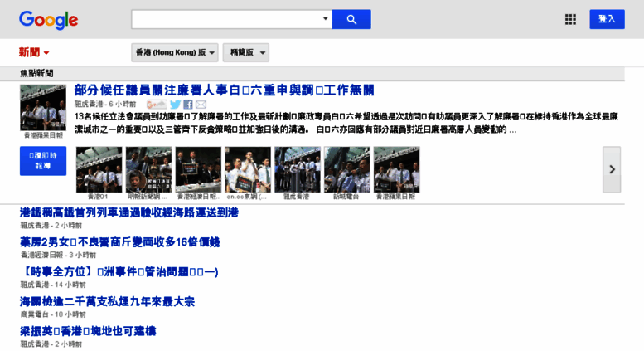This screenshot has height=351, width=644.
Task: Open the 雅虎香港 image in the thumbnail strip
Action: (298, 169)
